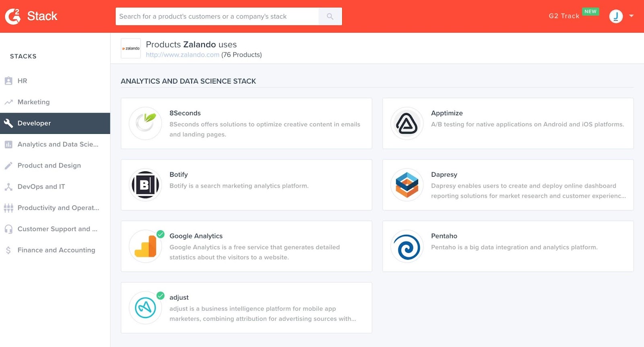Open Product and Design stack
The width and height of the screenshot is (644, 347).
pyautogui.click(x=55, y=166)
